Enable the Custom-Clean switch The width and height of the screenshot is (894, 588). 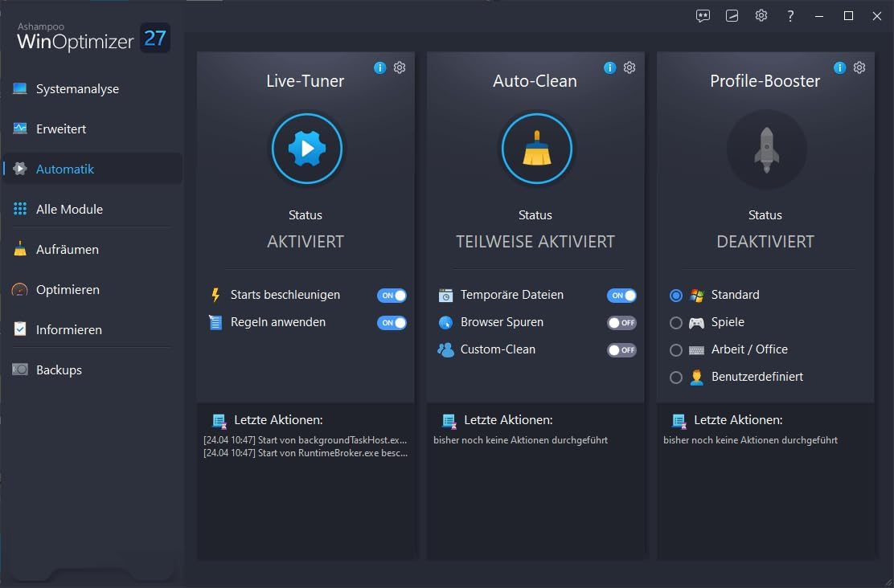(621, 350)
